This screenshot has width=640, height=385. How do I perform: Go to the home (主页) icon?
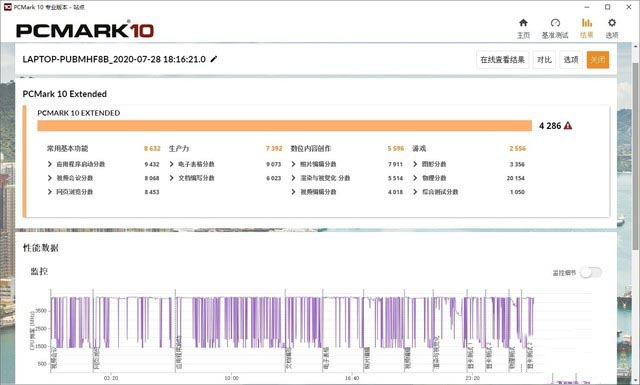523,23
